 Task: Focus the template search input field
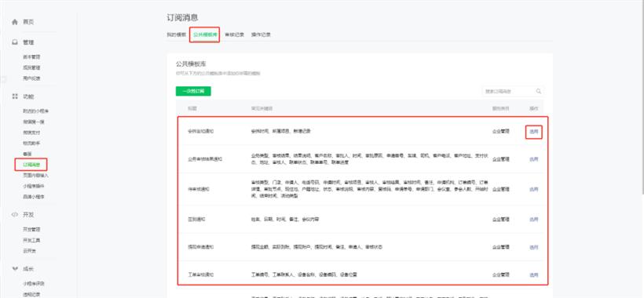513,91
